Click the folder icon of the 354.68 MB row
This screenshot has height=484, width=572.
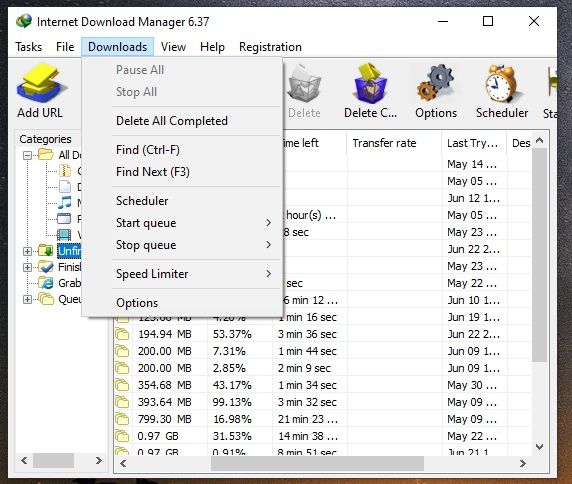pos(122,385)
